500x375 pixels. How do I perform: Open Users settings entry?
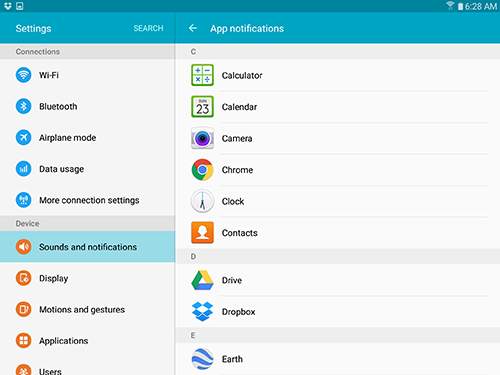(x=87, y=367)
